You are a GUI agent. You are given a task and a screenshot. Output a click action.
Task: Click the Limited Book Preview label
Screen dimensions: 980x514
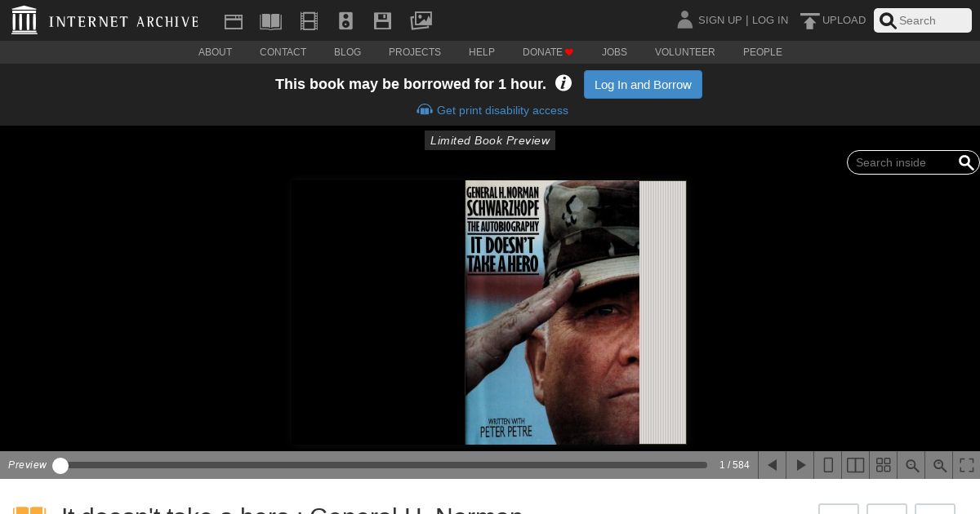(490, 140)
